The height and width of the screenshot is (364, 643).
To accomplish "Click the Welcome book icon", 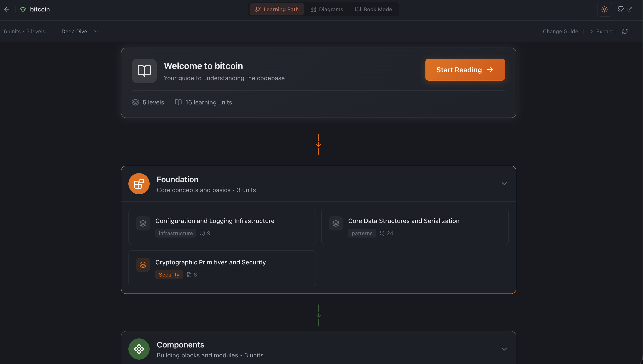I will tap(144, 71).
